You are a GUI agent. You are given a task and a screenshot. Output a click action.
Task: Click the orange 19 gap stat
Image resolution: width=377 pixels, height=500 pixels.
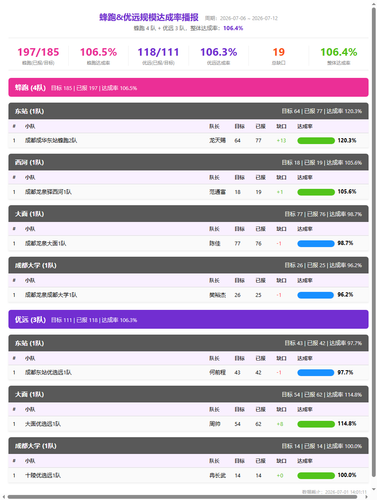click(x=279, y=56)
